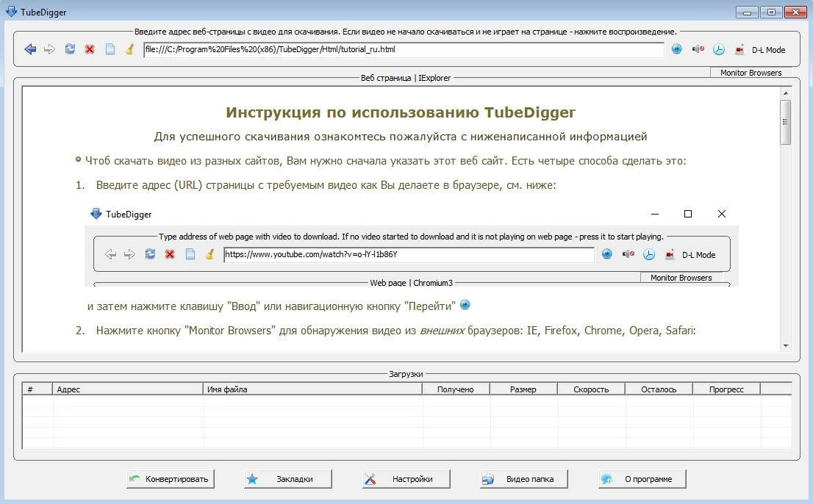Sort downloads by Адрес column
The width and height of the screenshot is (813, 504).
click(x=128, y=389)
